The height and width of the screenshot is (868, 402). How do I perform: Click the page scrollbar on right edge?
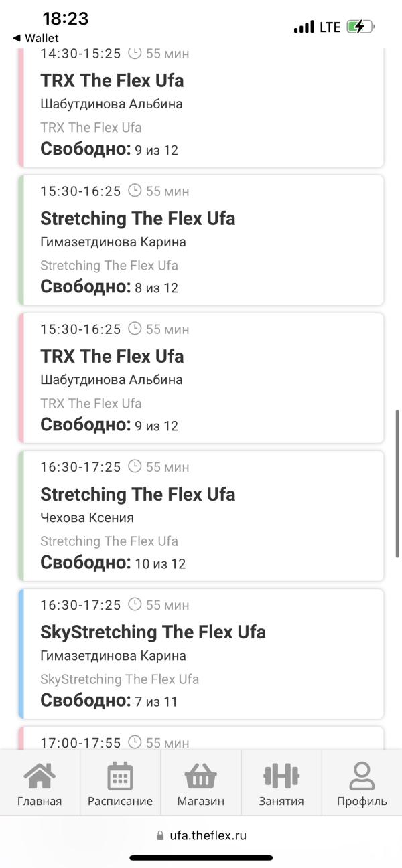(398, 484)
